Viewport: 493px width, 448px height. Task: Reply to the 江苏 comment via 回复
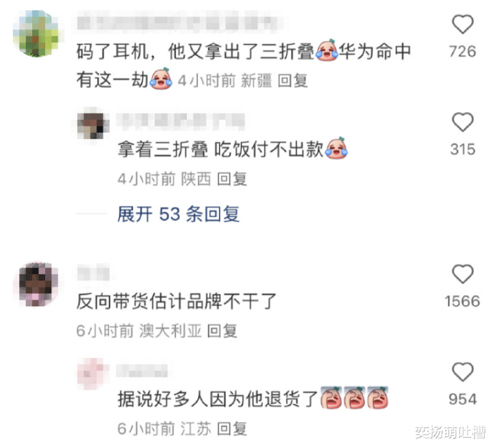tap(231, 429)
